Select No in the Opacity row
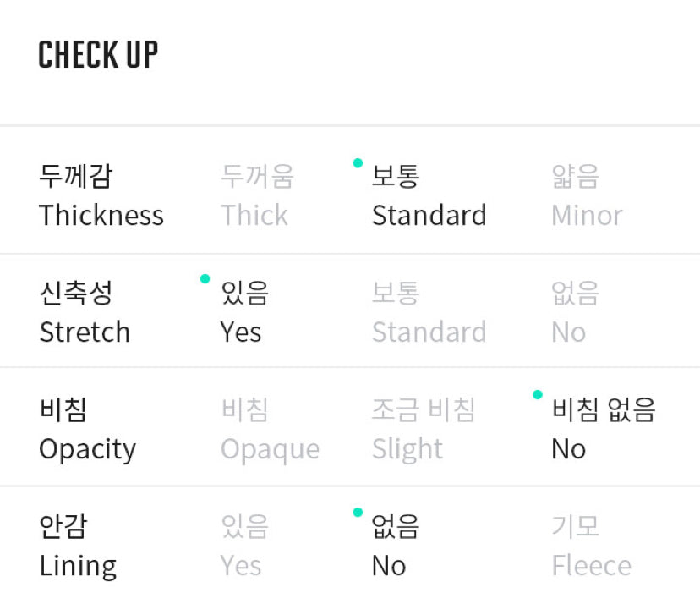The width and height of the screenshot is (700, 593). [x=603, y=430]
